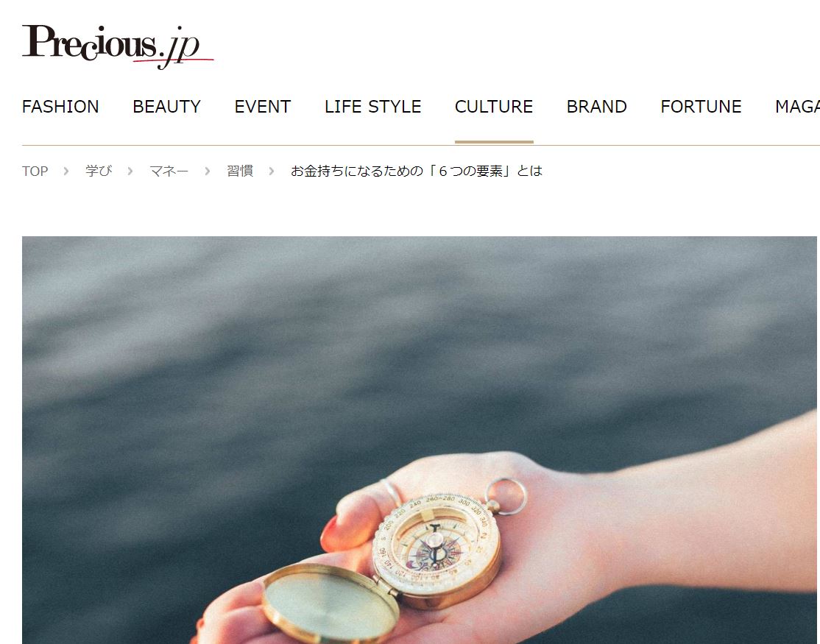Open the 習慣 breadcrumb link
Screen dimensions: 820x644
[x=240, y=171]
